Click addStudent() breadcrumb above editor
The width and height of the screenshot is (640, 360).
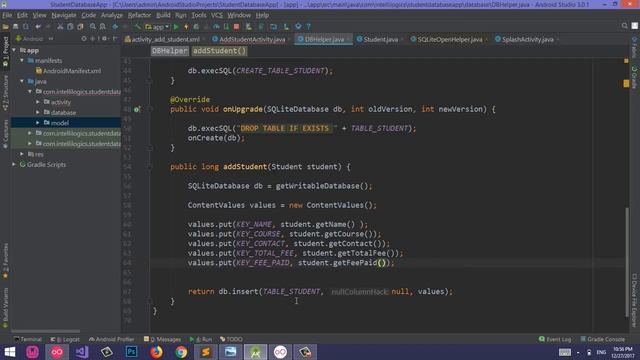pyautogui.click(x=220, y=51)
